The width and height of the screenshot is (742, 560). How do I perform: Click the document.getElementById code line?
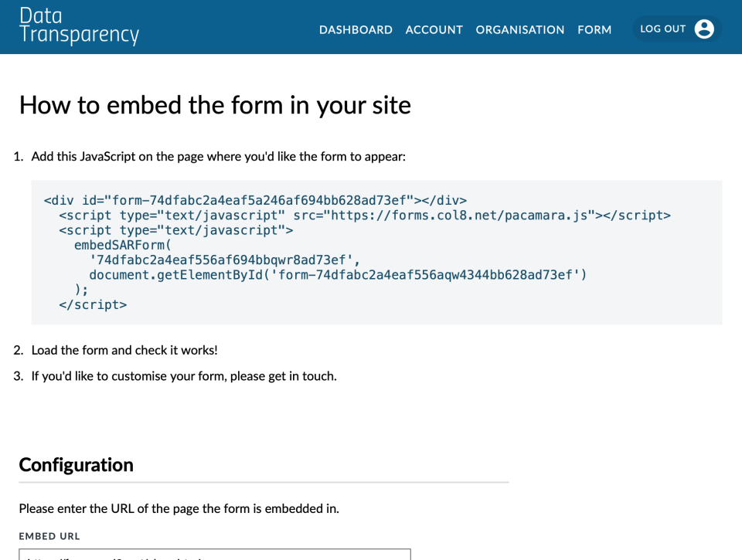pos(338,274)
